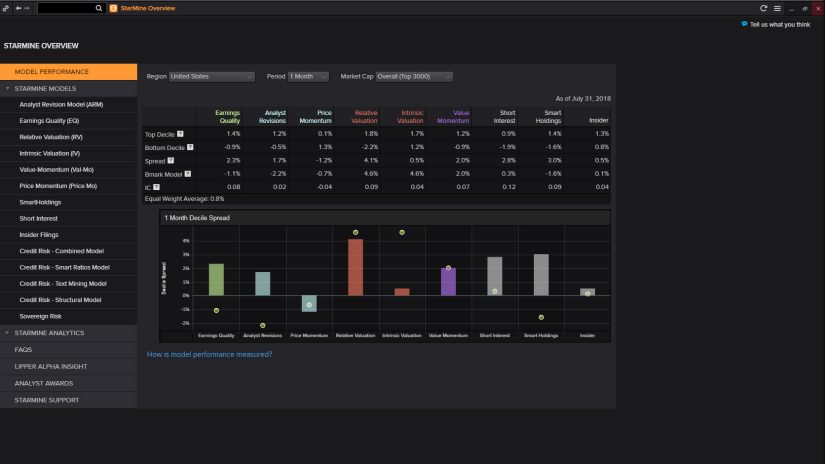
Task: Open the Bmark Model help icon
Action: [x=187, y=174]
